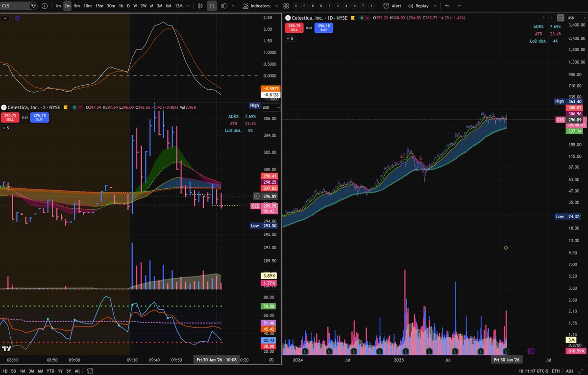The width and height of the screenshot is (588, 375).
Task: Start bar Replay mode
Action: tap(418, 6)
